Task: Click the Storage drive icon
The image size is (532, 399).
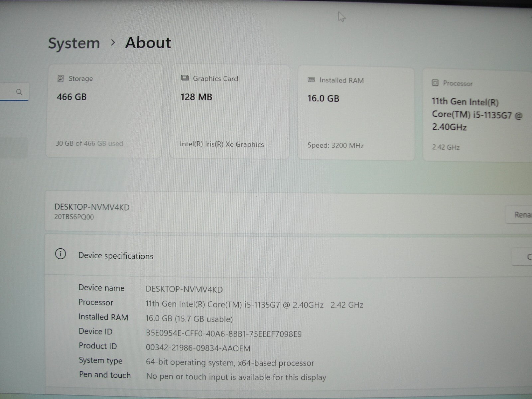Action: coord(61,79)
